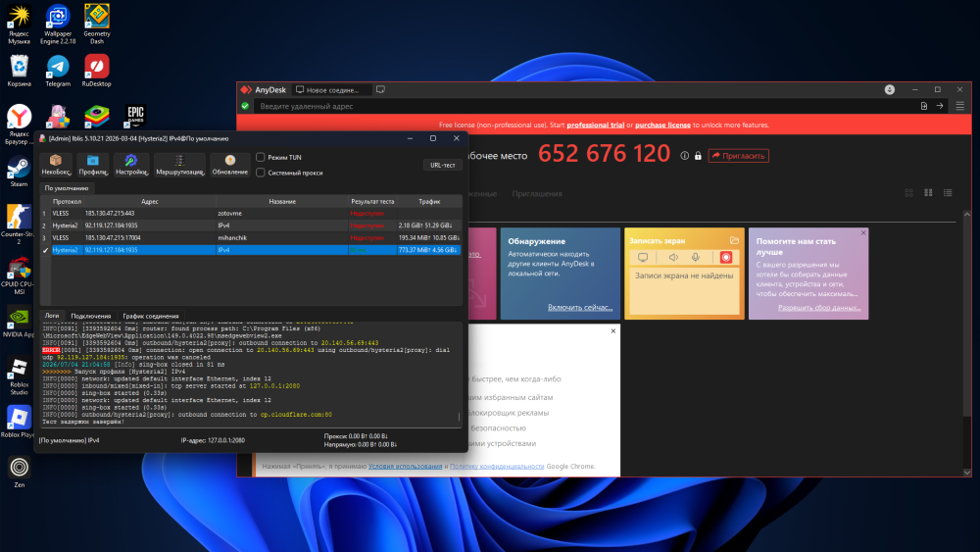This screenshot has width=980, height=552.
Task: Open the Некобокс toolbar menu
Action: point(56,165)
